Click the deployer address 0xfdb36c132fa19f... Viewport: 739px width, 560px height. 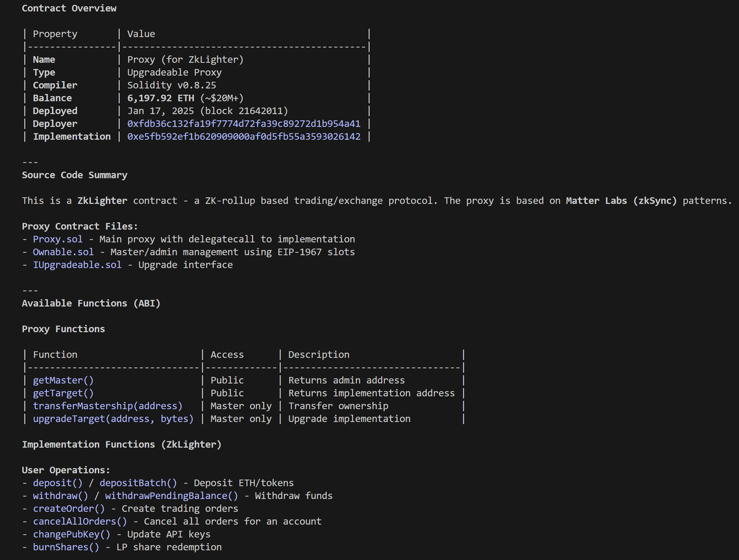[244, 124]
